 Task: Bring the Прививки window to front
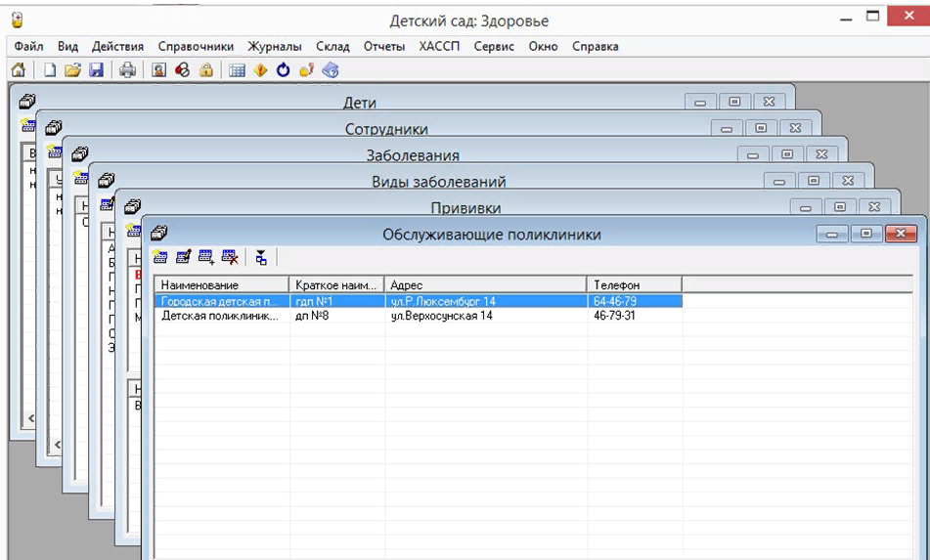(x=465, y=208)
